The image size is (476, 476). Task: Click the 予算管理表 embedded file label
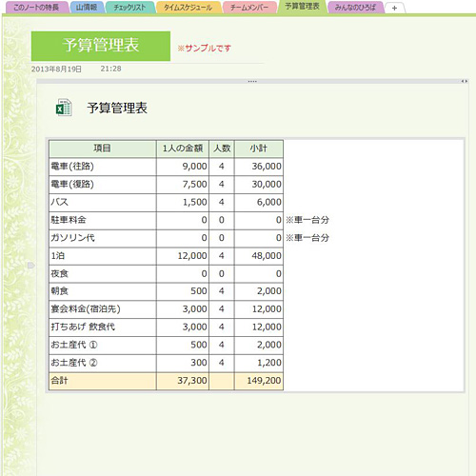pos(117,108)
